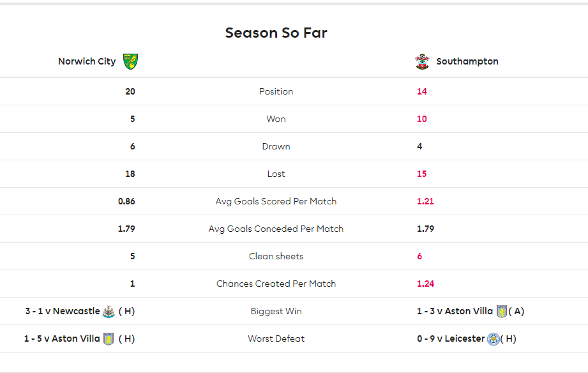This screenshot has width=588, height=373.
Task: Click the Southampton club crest
Action: pos(422,61)
